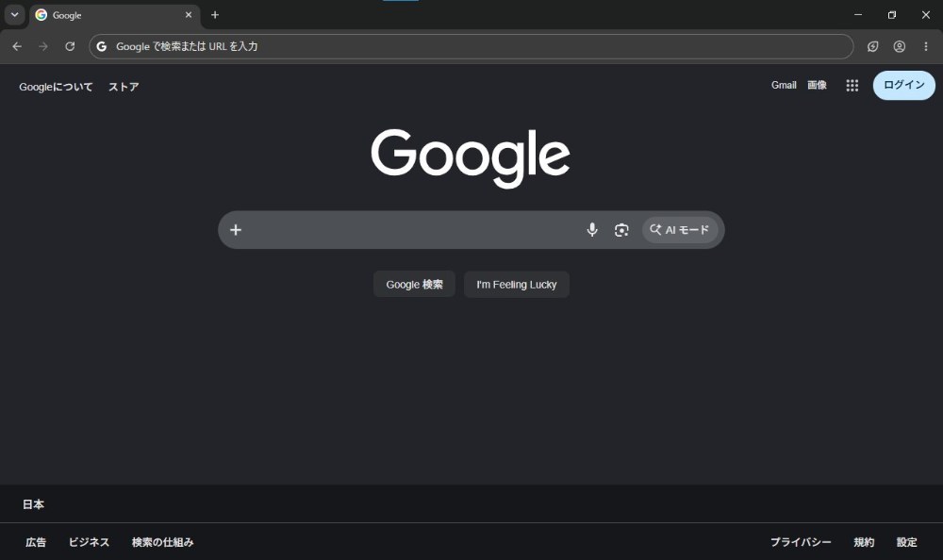The image size is (943, 560).
Task: Open '検索の仕組み' footer link
Action: click(162, 542)
